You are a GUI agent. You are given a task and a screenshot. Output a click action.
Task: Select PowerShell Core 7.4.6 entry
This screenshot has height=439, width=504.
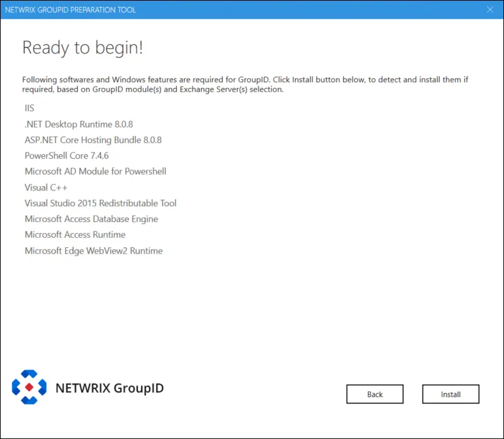67,156
